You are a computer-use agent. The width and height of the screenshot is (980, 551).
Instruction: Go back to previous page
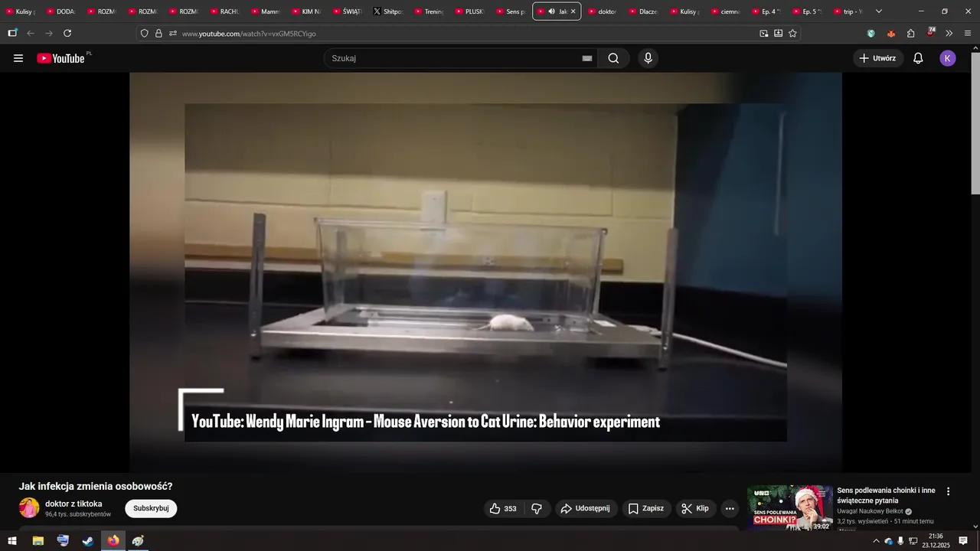pyautogui.click(x=31, y=33)
